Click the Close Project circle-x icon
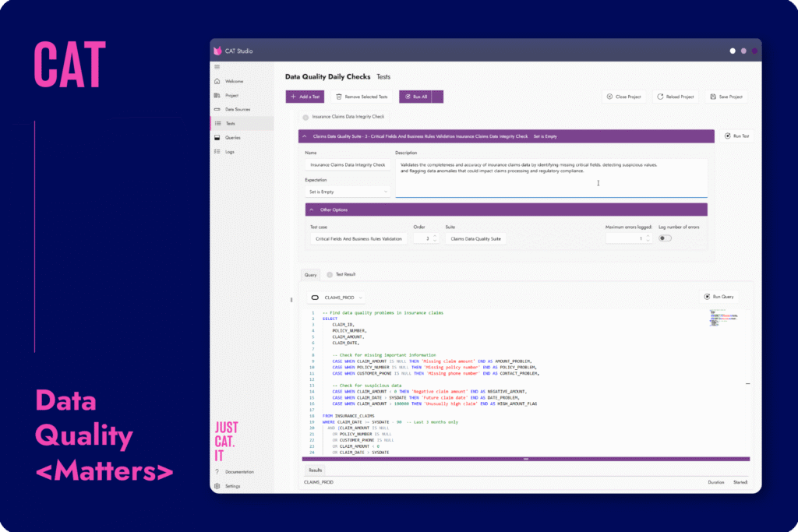The height and width of the screenshot is (532, 798). (609, 97)
